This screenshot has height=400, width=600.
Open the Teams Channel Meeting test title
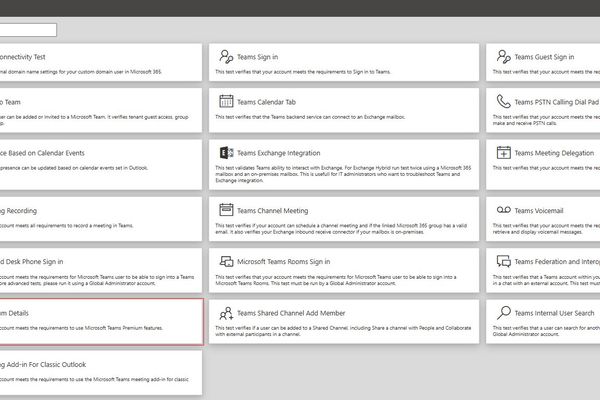272,211
